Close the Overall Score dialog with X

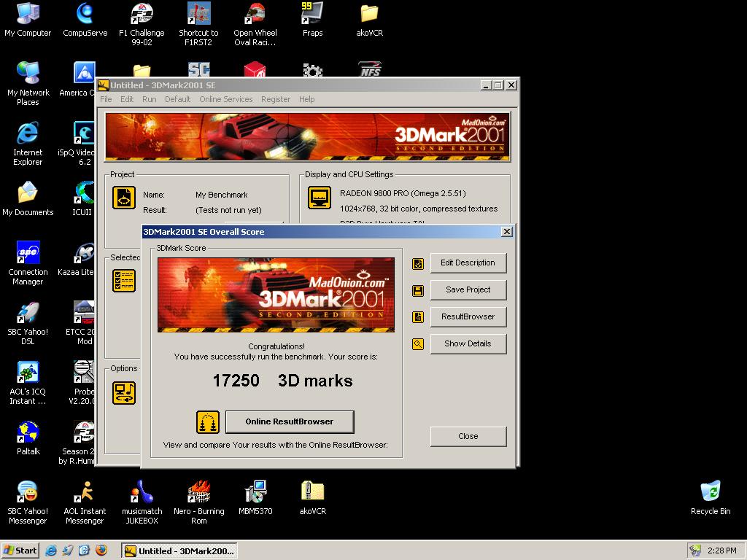507,232
